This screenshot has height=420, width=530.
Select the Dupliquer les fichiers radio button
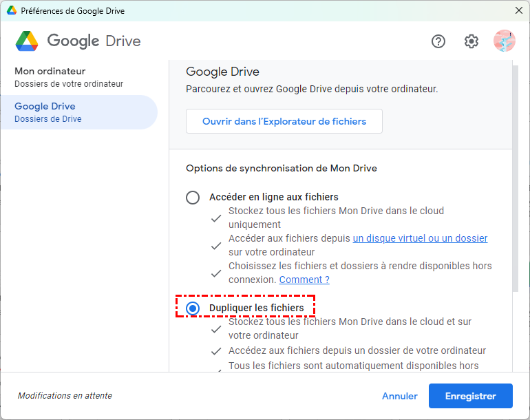[x=193, y=308]
